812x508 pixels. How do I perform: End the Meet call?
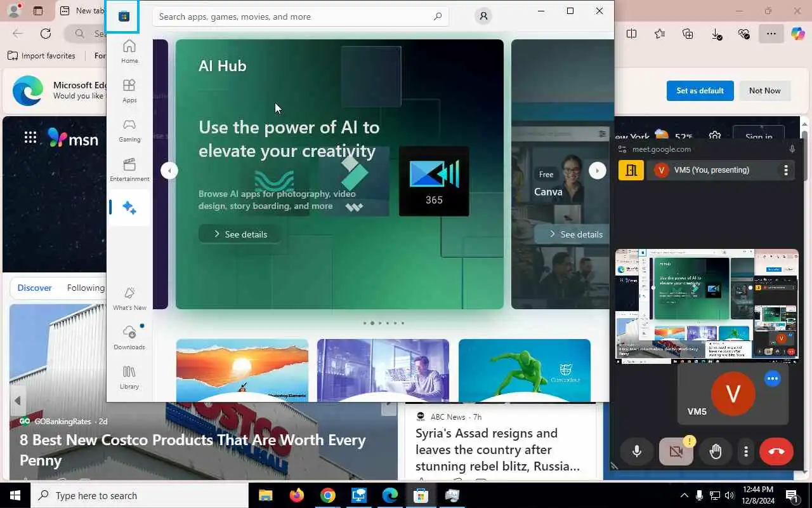pos(776,451)
